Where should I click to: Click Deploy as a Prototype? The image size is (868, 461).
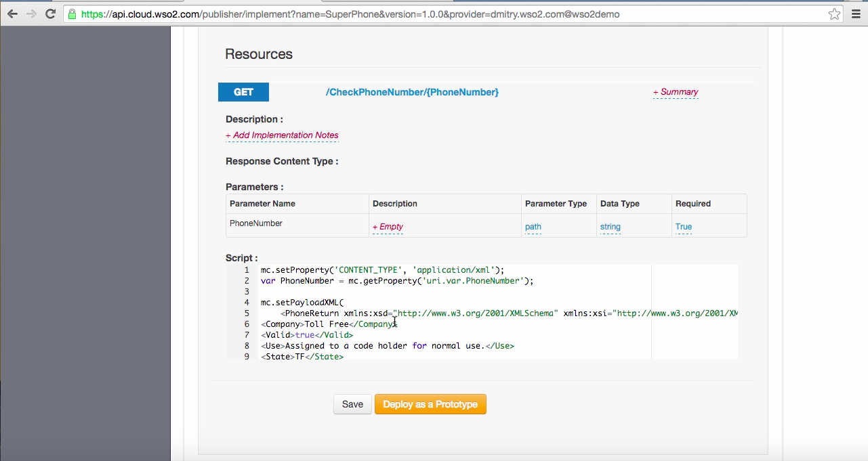tap(430, 404)
